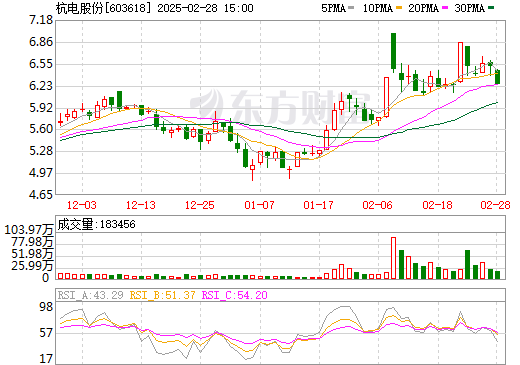Click the 7.18 price axis label
This screenshot has height=365, width=520.
41,20
